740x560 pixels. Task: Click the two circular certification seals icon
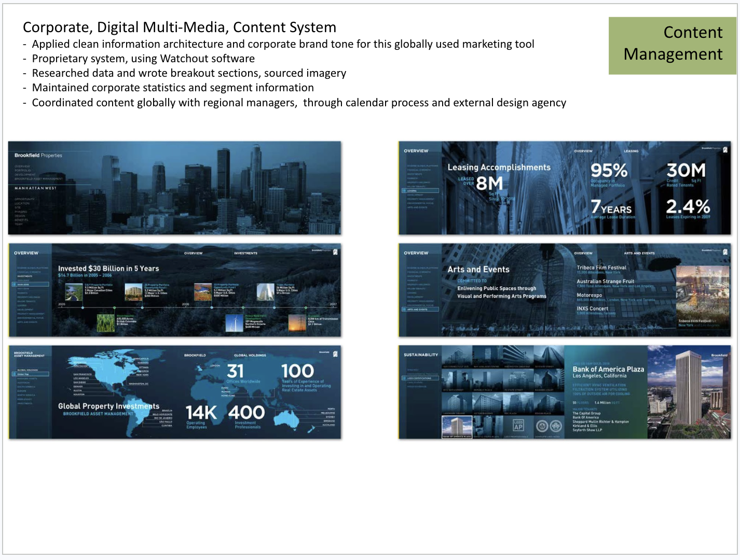point(549,426)
